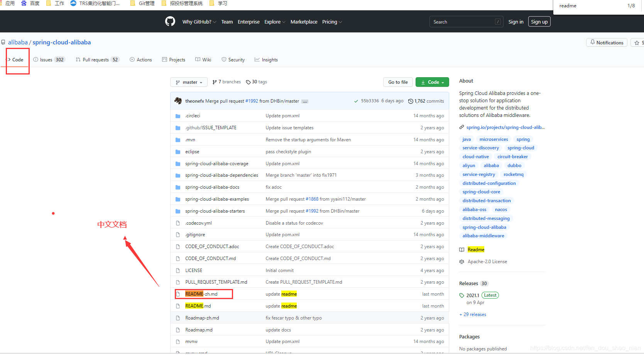This screenshot has width=644, height=355.
Task: Click the readme find-in-page field
Action: tap(590, 6)
